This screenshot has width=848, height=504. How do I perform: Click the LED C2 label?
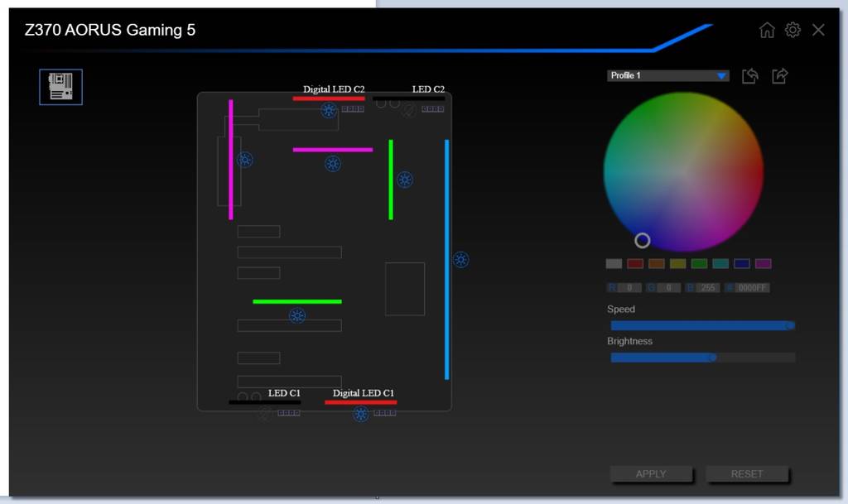pos(428,89)
